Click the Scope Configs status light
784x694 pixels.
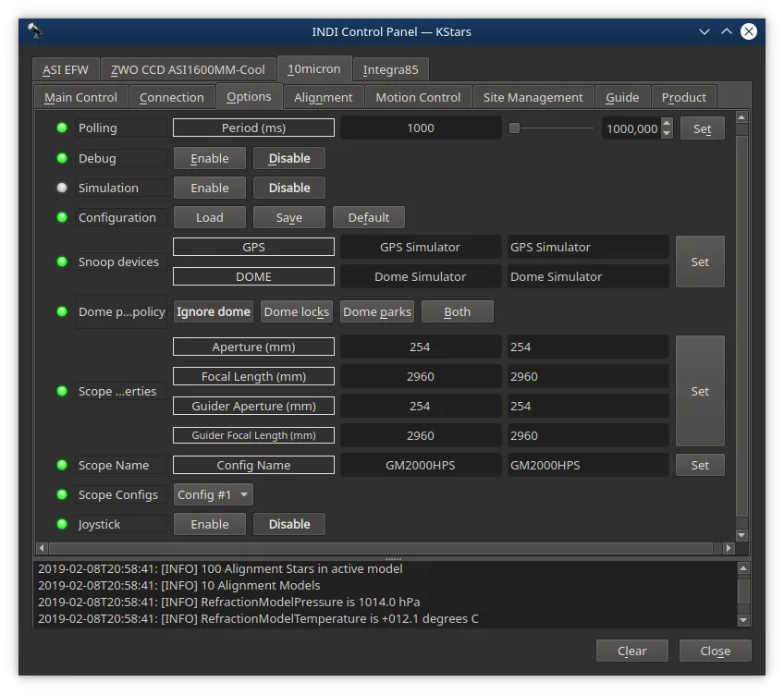(62, 494)
